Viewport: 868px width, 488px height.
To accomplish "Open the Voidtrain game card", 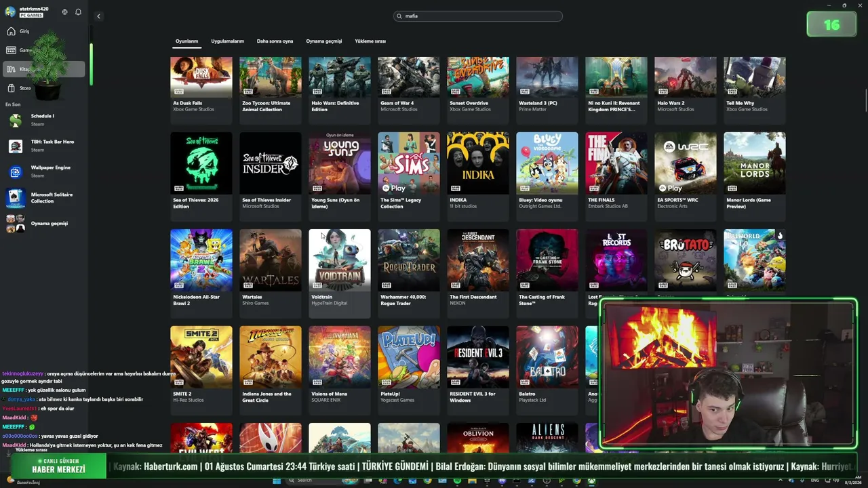I will [340, 273].
